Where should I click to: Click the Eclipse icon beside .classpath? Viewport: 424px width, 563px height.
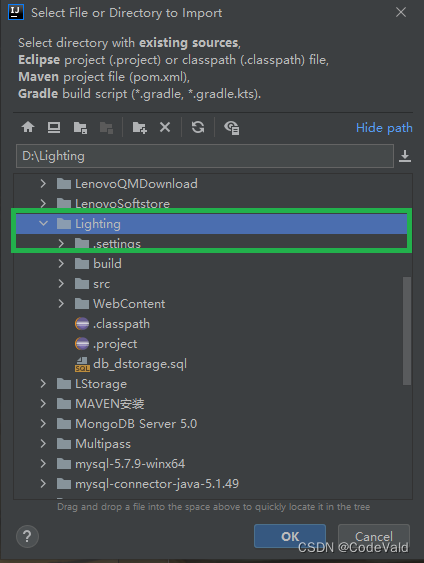point(82,324)
